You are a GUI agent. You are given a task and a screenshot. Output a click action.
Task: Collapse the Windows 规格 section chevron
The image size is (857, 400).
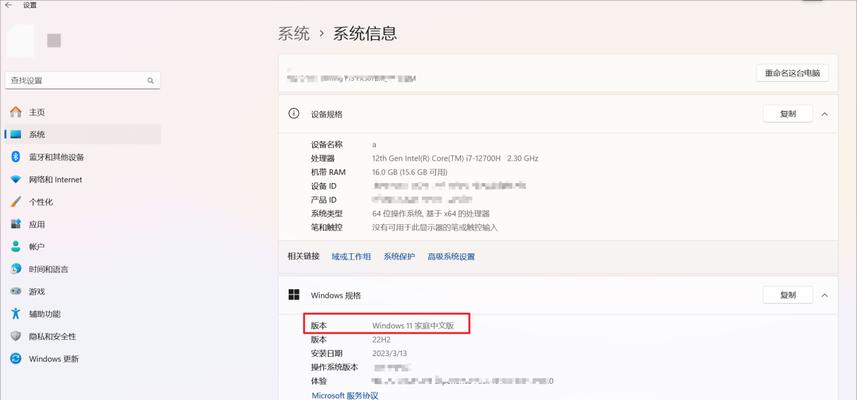point(825,295)
